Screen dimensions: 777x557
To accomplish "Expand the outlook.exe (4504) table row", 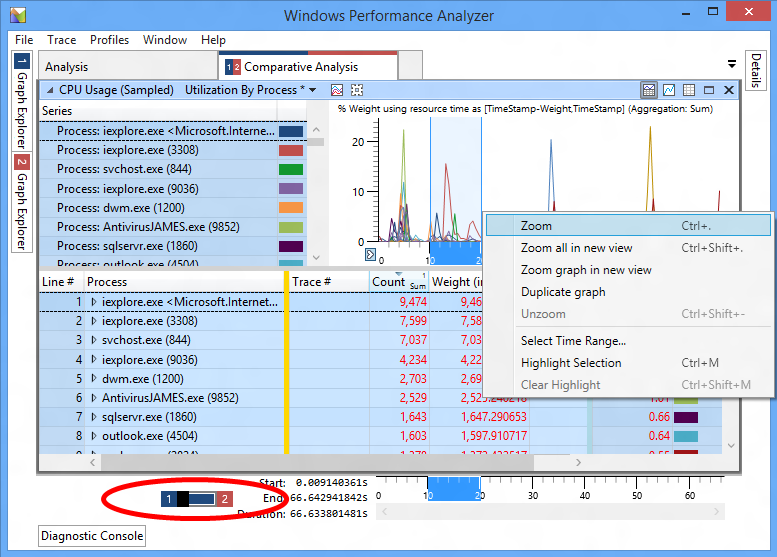I will click(x=94, y=436).
